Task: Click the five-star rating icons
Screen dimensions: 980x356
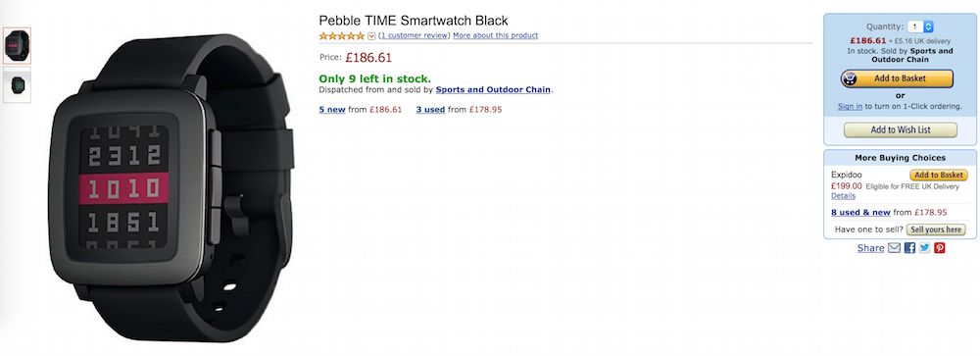Action: tap(341, 35)
